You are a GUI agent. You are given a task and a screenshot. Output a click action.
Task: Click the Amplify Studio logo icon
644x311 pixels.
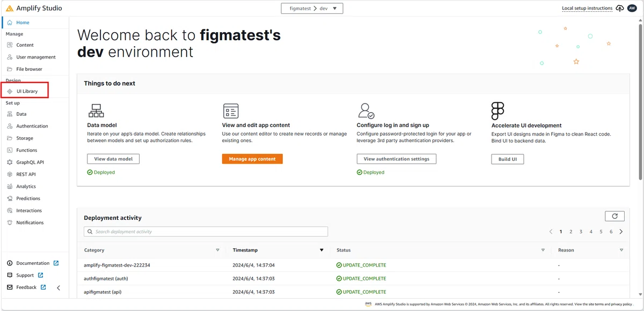[x=10, y=9]
